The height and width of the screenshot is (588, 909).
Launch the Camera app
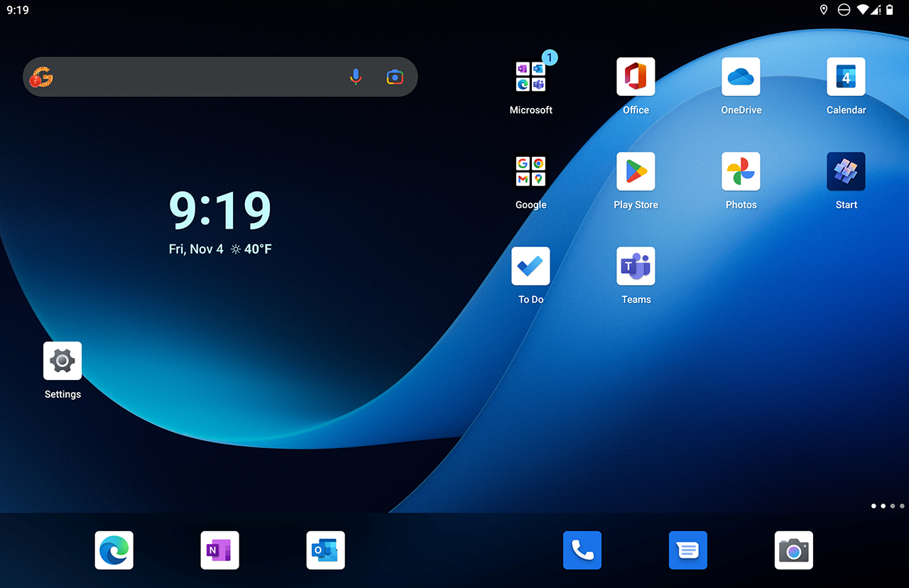[793, 550]
